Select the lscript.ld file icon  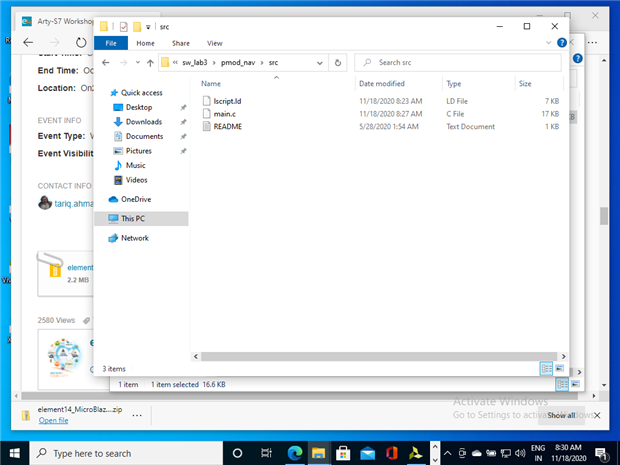(x=206, y=101)
